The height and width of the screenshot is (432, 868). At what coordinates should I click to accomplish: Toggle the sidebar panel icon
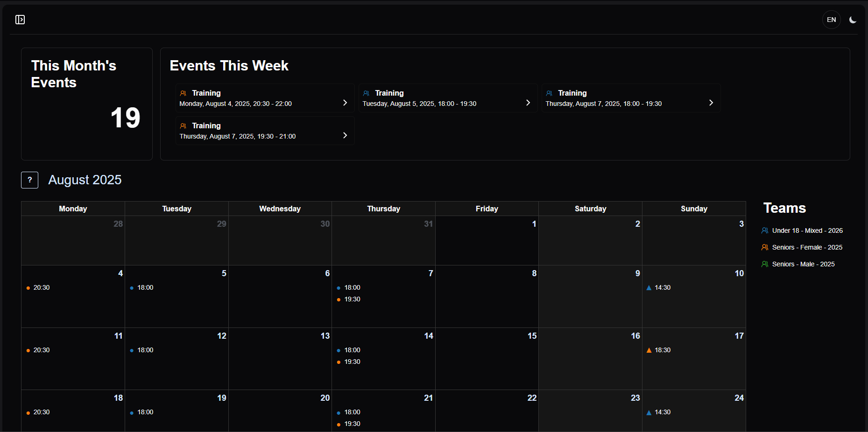pos(20,20)
